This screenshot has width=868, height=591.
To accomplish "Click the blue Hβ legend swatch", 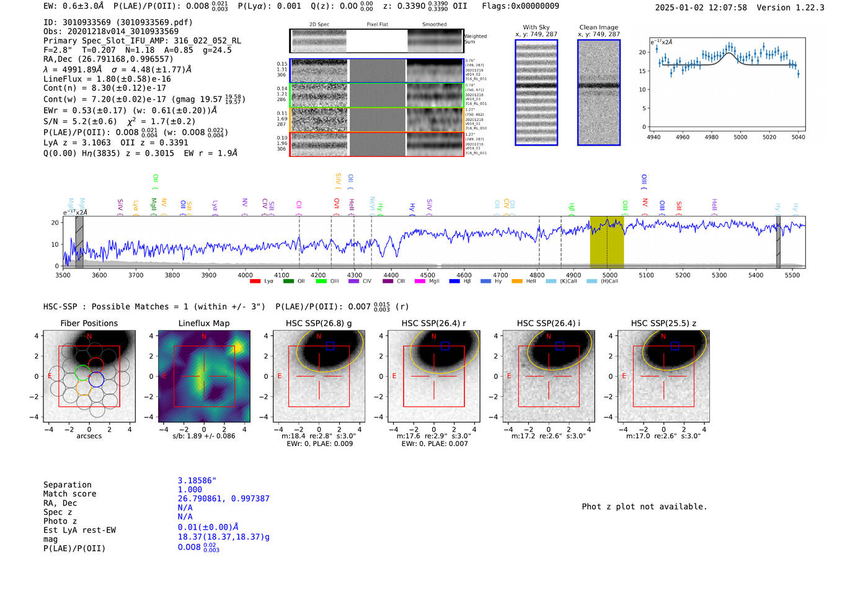I will point(454,282).
